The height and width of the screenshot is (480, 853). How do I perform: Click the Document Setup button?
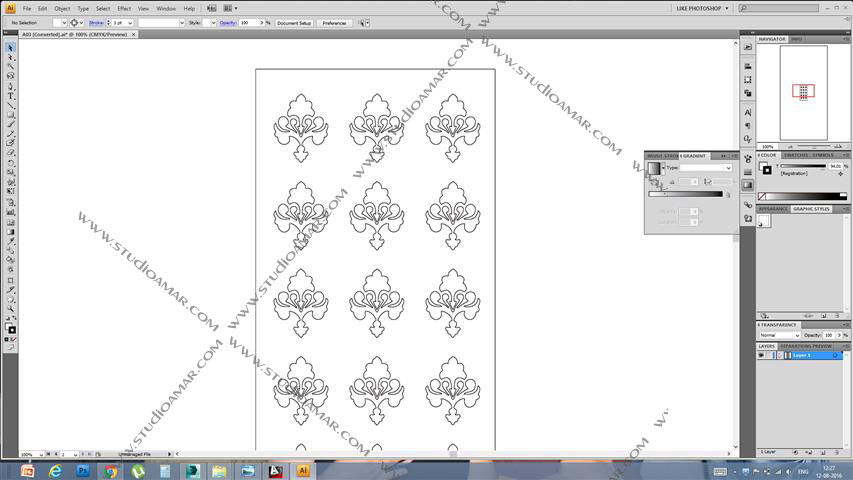(294, 23)
